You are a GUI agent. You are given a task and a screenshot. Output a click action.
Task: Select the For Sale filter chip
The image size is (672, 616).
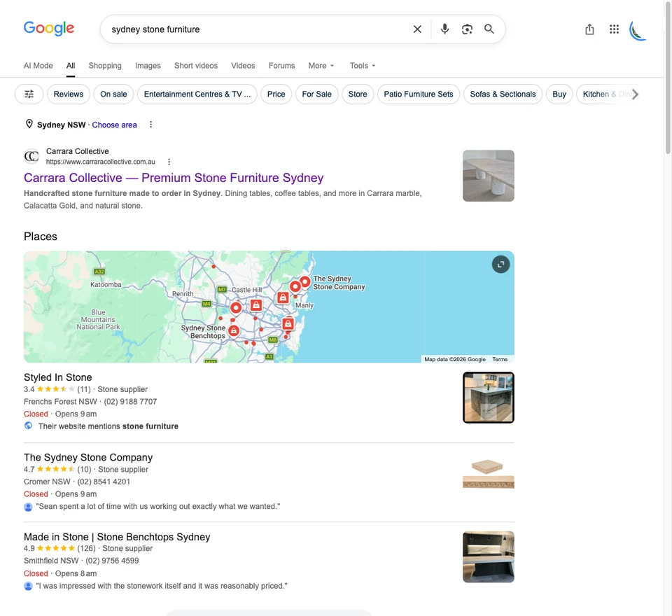pyautogui.click(x=316, y=94)
